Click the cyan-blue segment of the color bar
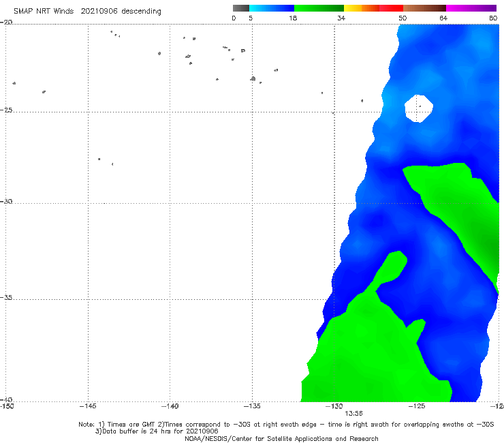The height and width of the screenshot is (443, 504). click(x=272, y=8)
